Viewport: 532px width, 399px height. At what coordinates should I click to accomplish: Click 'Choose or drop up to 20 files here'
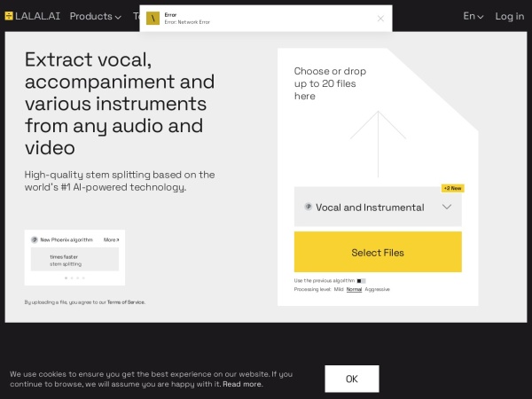(330, 83)
